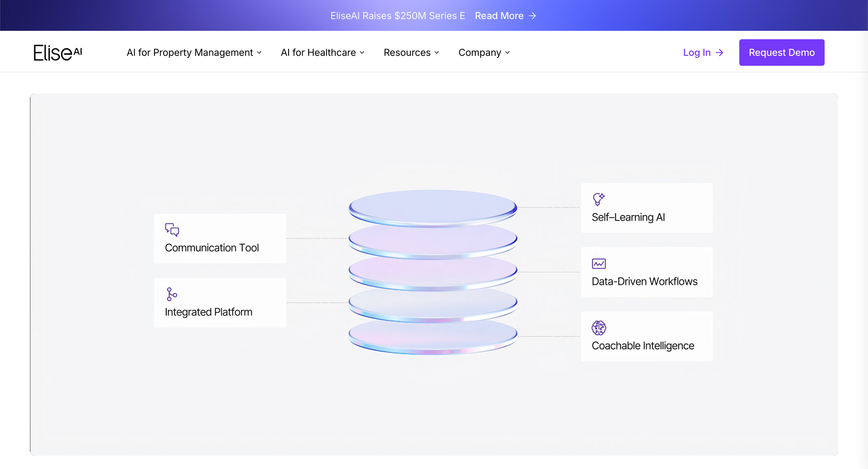Click the chart Data-Driven Workflows icon
Viewport: 868px width, 469px height.
pyautogui.click(x=598, y=263)
